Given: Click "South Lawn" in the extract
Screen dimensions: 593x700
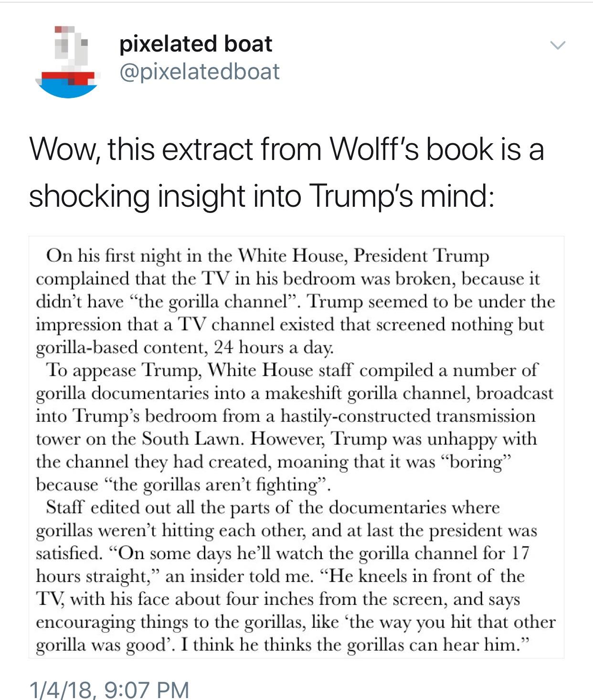Looking at the screenshot, I should pos(193,438).
